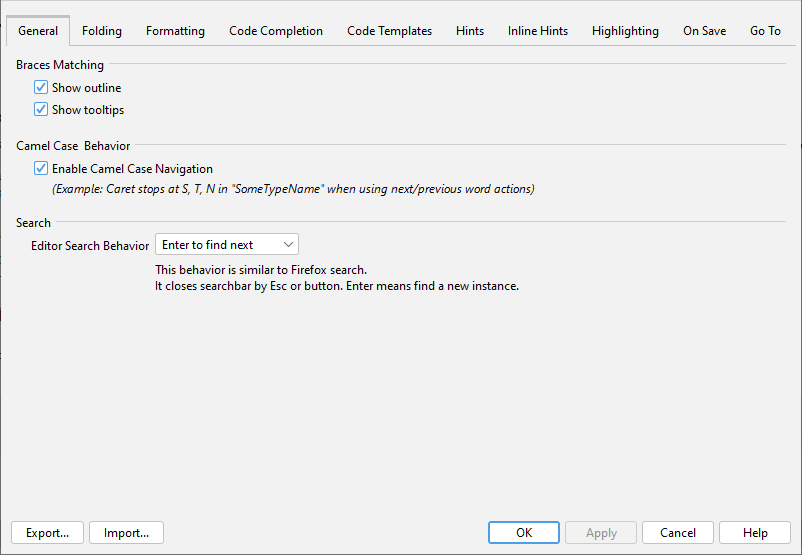Click the General tab

(38, 31)
